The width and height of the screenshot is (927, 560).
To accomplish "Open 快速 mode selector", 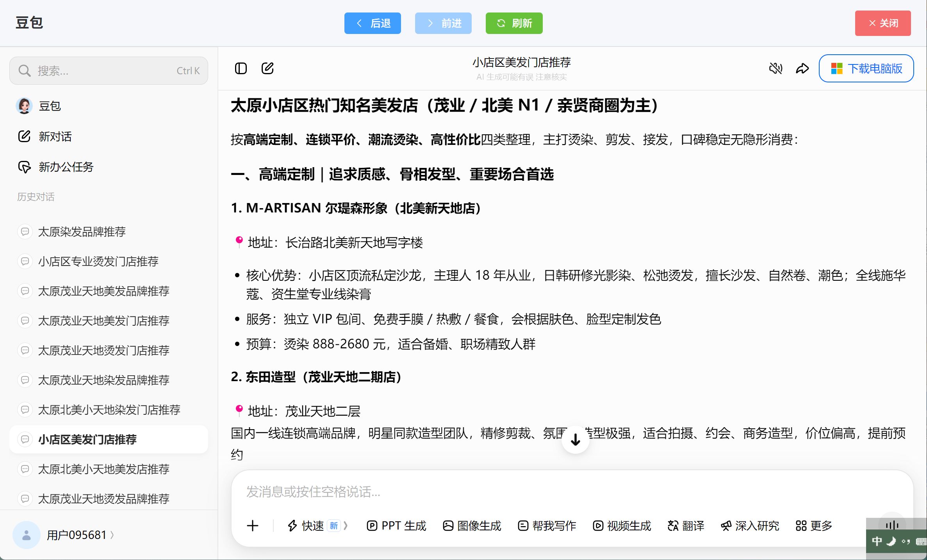I will pyautogui.click(x=317, y=526).
